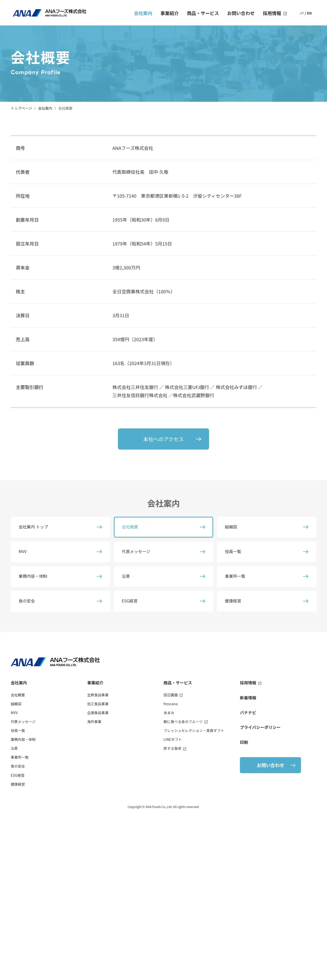Go to 会社案内 in breadcrumb
This screenshot has height=980, width=327.
(x=45, y=108)
